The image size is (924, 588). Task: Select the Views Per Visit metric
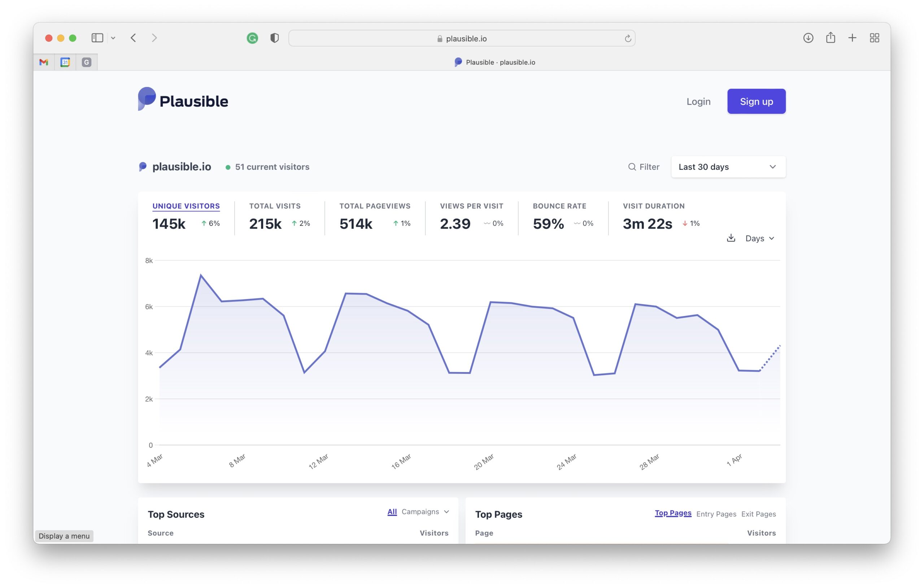click(472, 206)
